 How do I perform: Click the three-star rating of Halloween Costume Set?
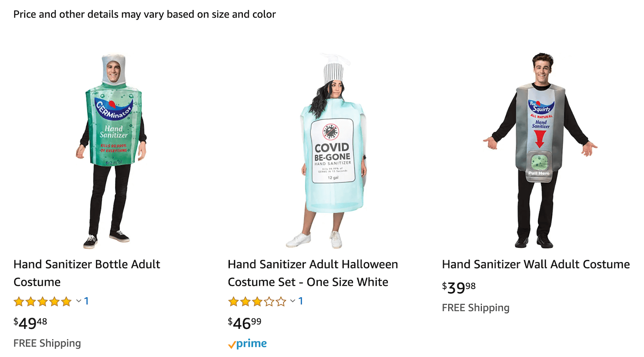257,301
